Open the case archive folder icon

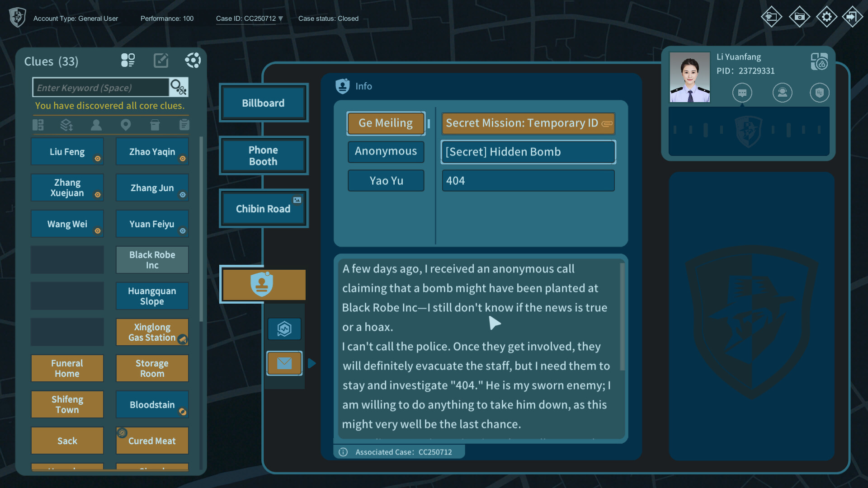(x=799, y=17)
